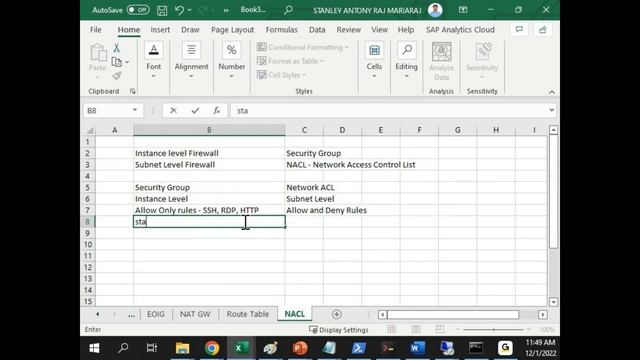The height and width of the screenshot is (360, 640).
Task: Open the Windows Start menu
Action: click(94, 348)
